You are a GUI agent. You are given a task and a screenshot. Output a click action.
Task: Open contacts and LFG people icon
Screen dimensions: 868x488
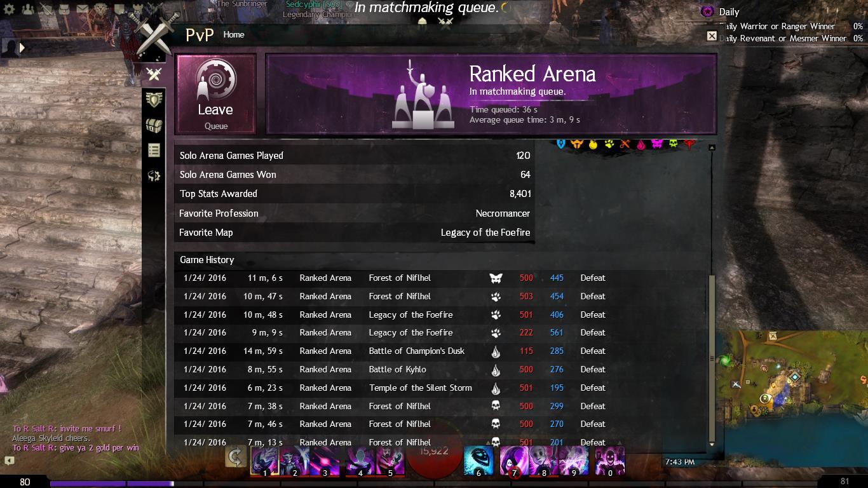(28, 10)
